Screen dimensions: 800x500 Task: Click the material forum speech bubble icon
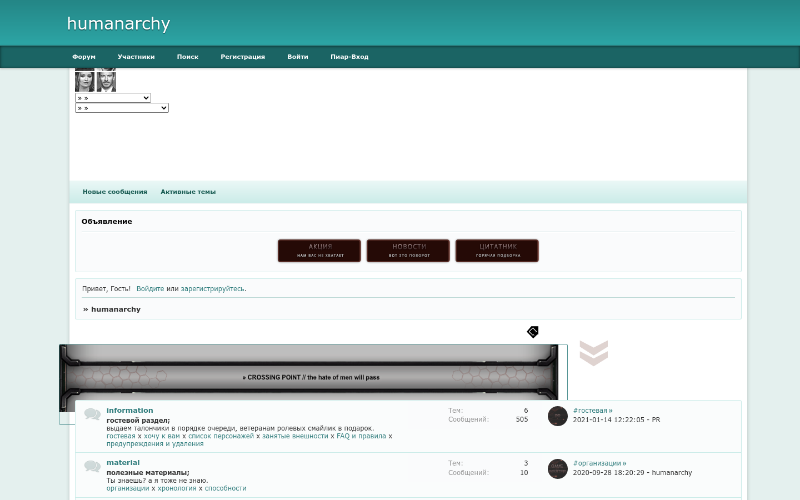(92, 466)
